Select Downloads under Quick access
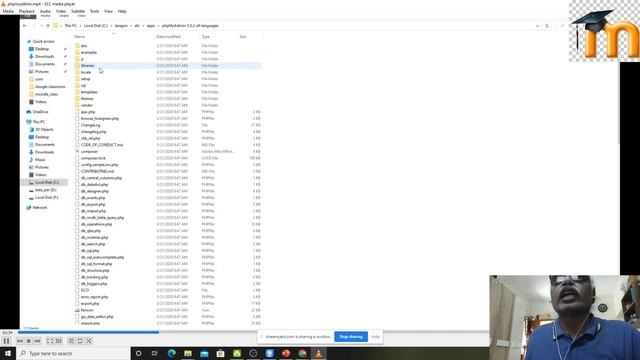The height and width of the screenshot is (360, 640). coord(44,57)
